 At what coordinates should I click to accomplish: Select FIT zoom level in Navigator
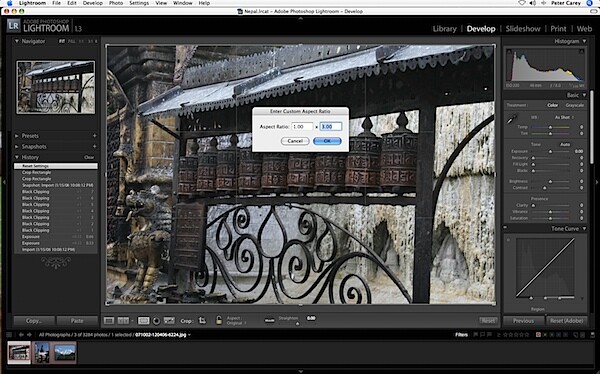coord(62,41)
